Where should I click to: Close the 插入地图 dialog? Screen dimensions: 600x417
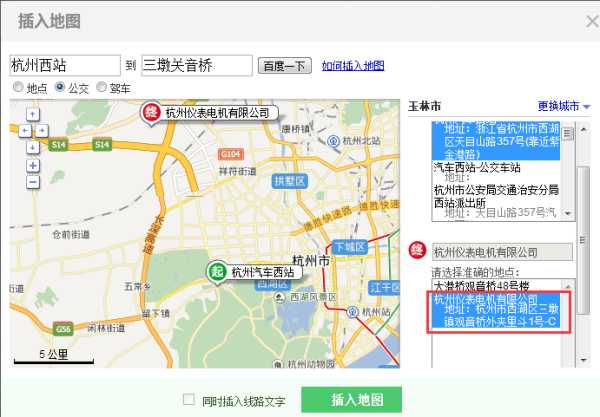pos(592,21)
